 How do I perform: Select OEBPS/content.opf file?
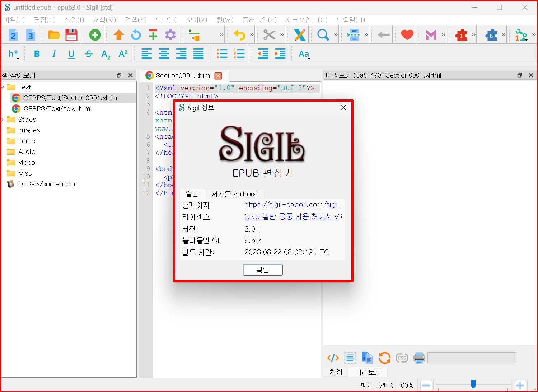point(48,184)
